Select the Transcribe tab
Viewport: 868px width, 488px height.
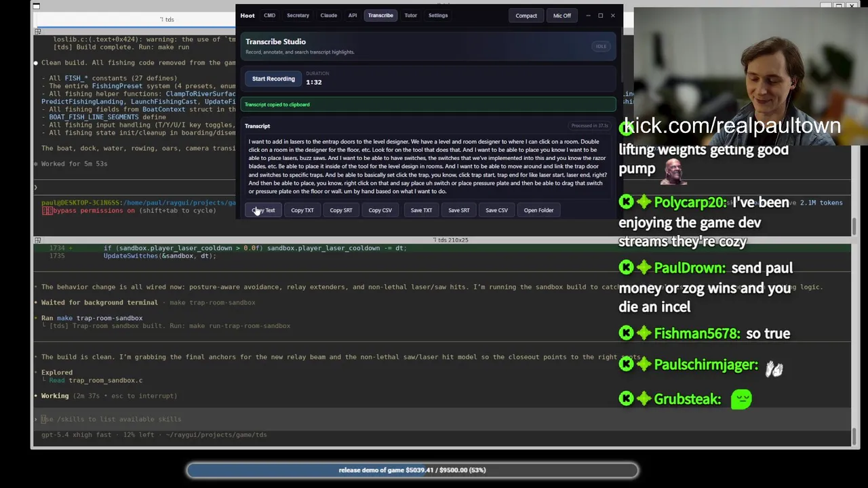tap(380, 16)
